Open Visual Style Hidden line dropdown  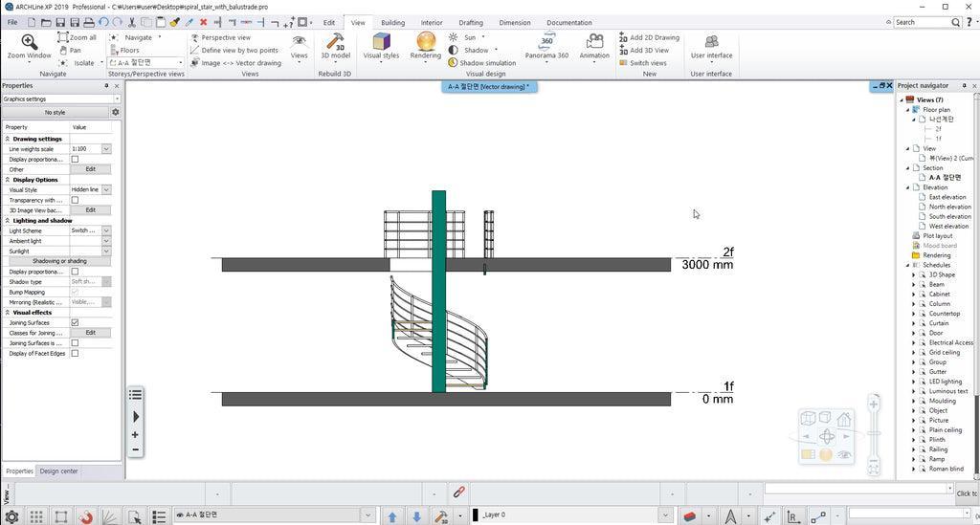[x=106, y=189]
